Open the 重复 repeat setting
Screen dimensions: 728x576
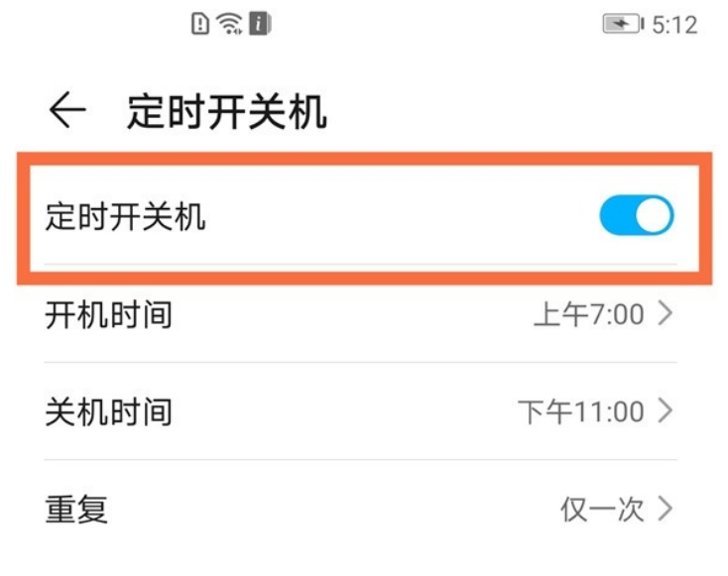pos(76,510)
